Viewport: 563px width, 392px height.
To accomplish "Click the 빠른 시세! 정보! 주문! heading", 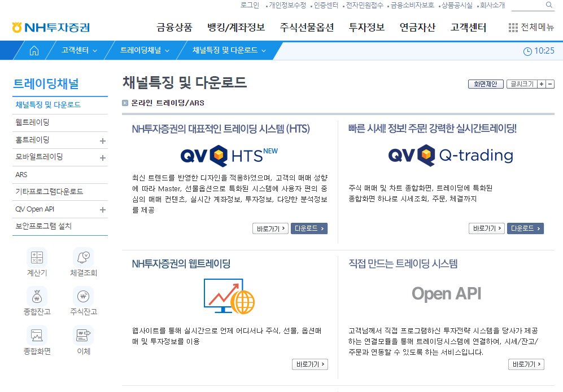I will [x=433, y=129].
